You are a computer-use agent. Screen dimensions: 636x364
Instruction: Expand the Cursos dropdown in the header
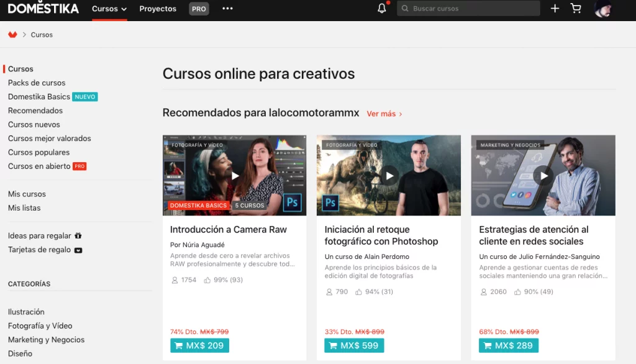point(109,9)
